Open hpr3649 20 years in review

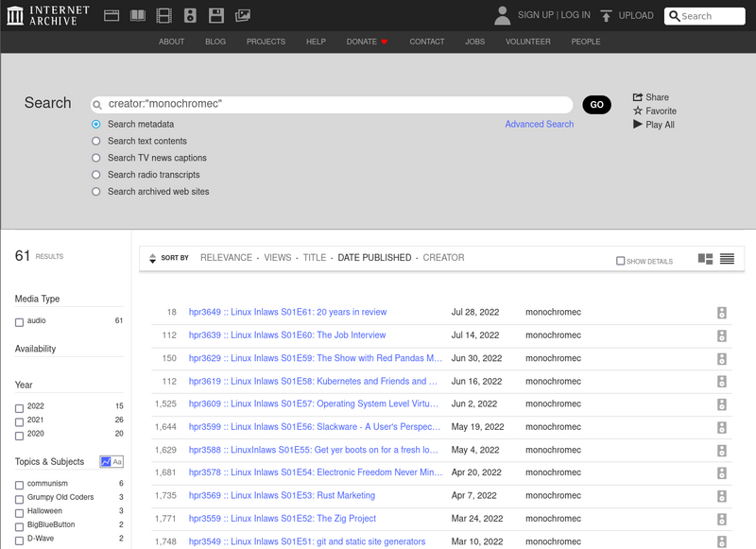click(x=288, y=313)
